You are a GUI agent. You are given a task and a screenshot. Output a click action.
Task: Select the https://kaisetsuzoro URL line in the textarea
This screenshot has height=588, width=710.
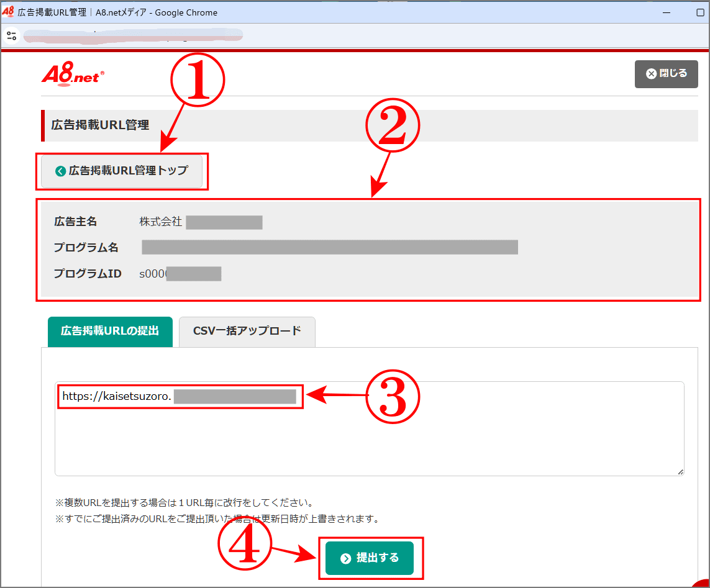(179, 397)
